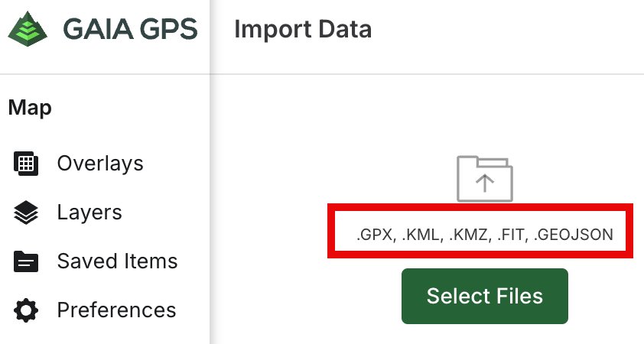Click the Preferences gear icon

point(26,310)
